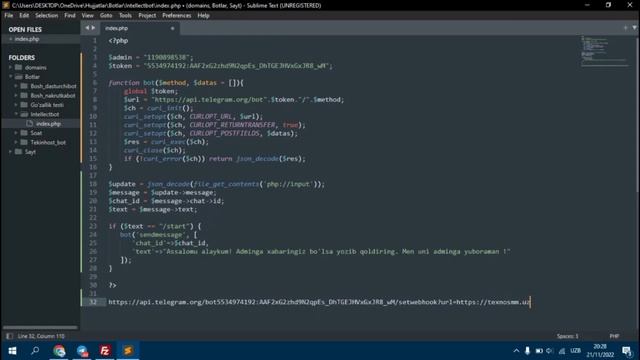Expand the Bosh_dasturchibot folder
This screenshot has width=640, height=360.
click(x=16, y=86)
